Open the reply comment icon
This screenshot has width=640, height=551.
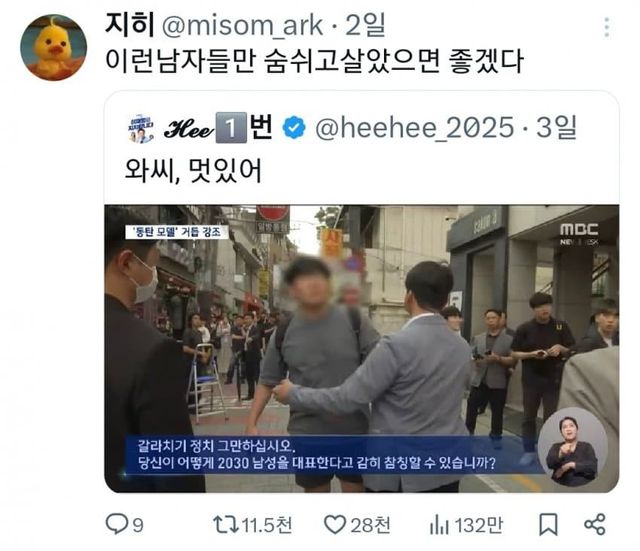(x=116, y=524)
